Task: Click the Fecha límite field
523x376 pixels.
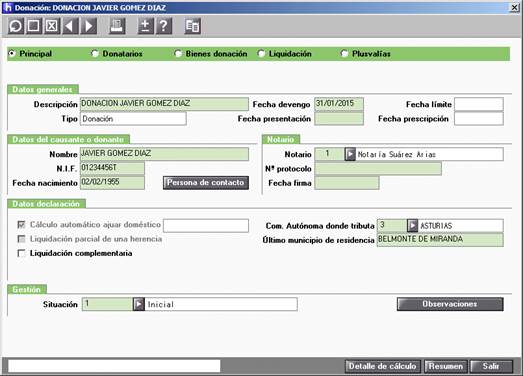Action: pos(479,104)
